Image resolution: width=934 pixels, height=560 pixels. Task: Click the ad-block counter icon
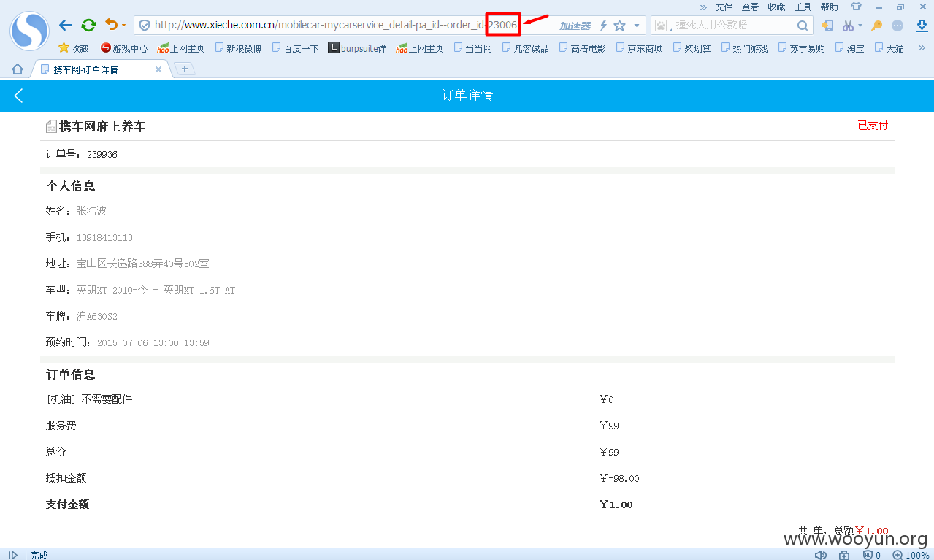coord(872,555)
